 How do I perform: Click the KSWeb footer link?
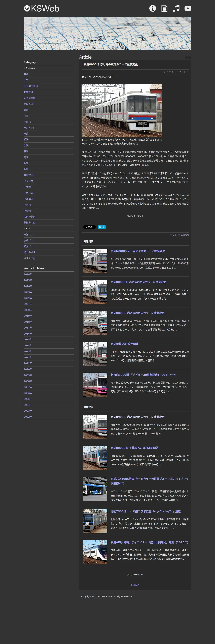pyautogui.click(x=135, y=585)
